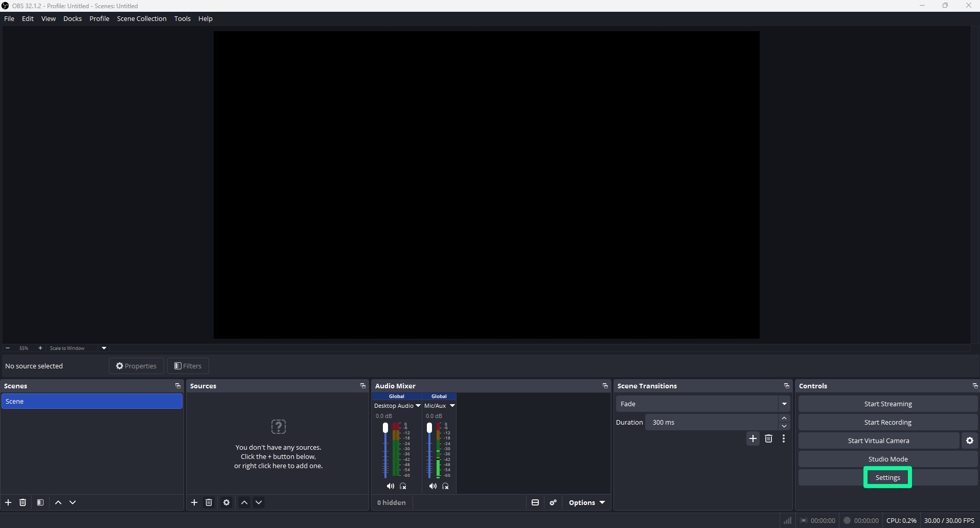Click 30.00 / 30.00 FPS status text

click(x=949, y=520)
